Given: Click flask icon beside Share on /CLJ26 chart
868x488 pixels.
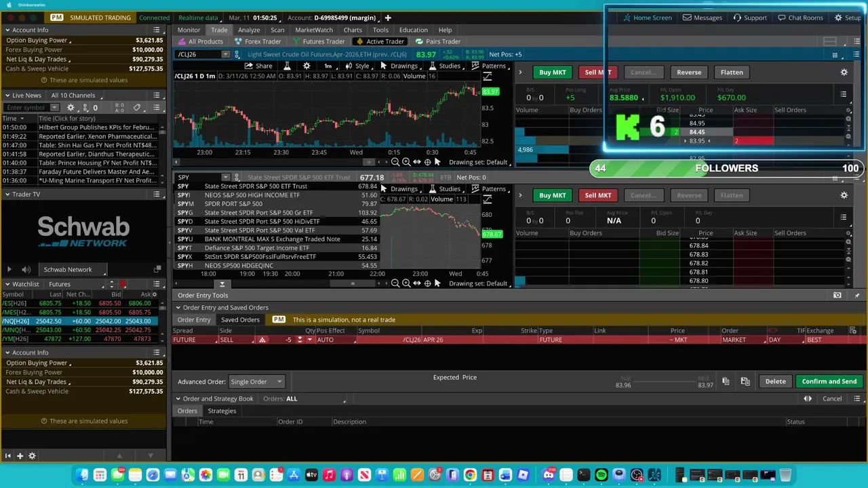Looking at the screenshot, I should click(287, 66).
